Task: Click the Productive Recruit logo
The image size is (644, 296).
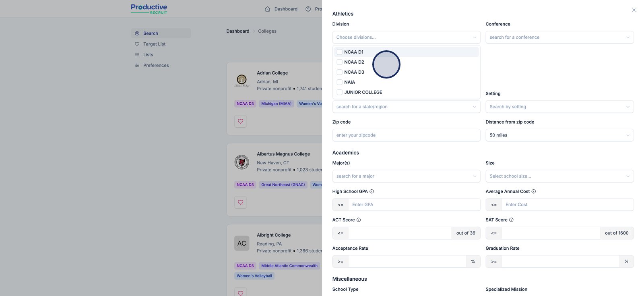Action: click(x=149, y=9)
